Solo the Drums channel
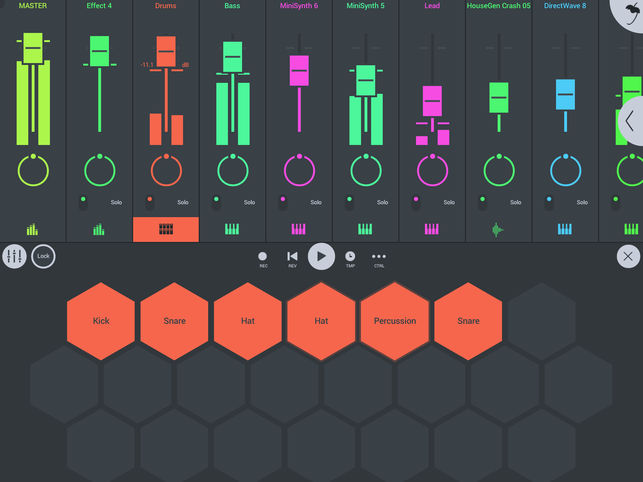The image size is (643, 482). click(183, 202)
